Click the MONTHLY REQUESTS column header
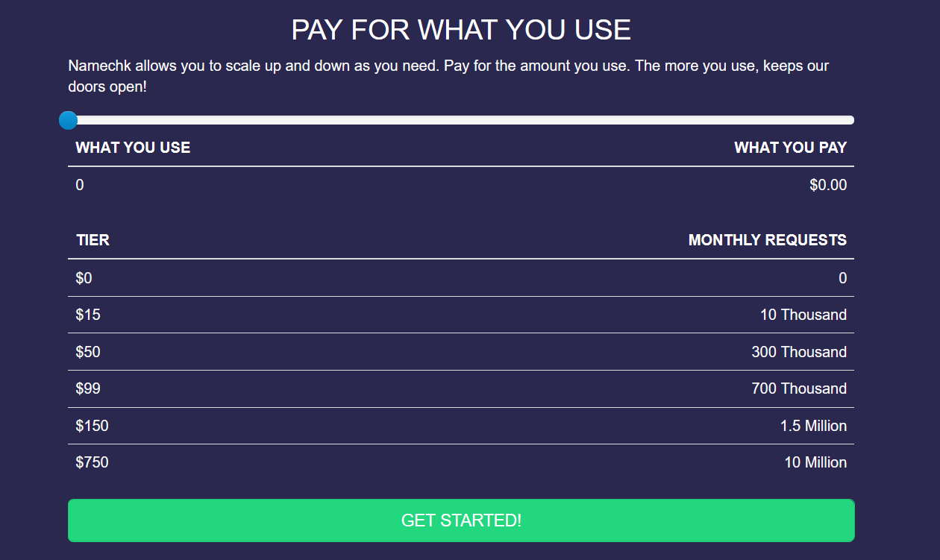The width and height of the screenshot is (940, 560). 767,240
